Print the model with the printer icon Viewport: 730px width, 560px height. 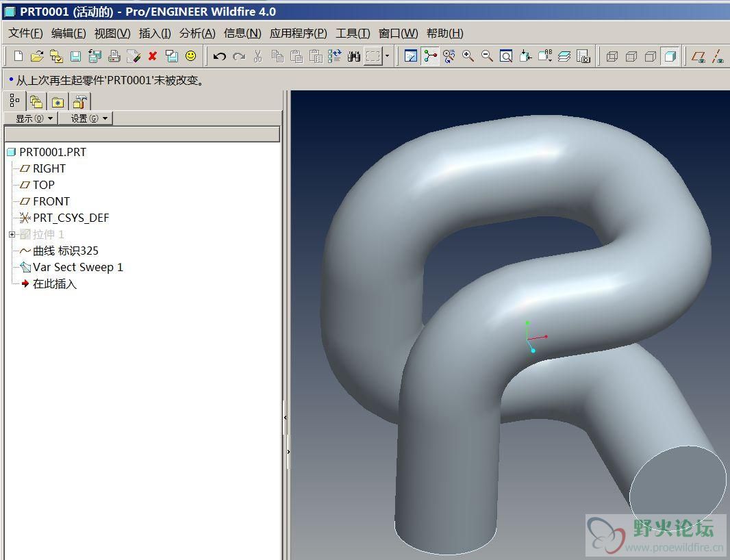pos(114,56)
